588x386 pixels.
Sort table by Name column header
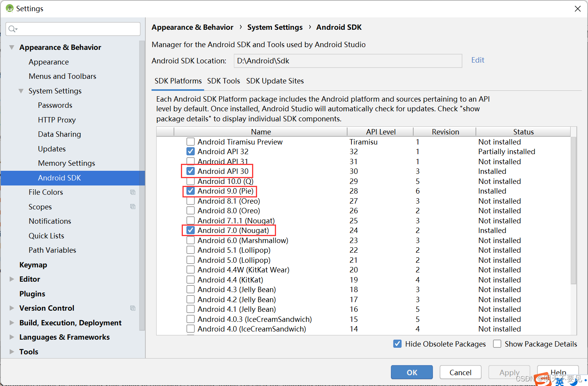pyautogui.click(x=261, y=132)
